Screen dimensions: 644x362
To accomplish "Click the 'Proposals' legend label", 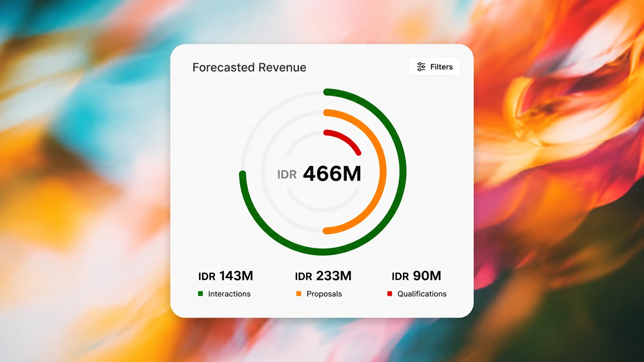I will click(x=324, y=294).
